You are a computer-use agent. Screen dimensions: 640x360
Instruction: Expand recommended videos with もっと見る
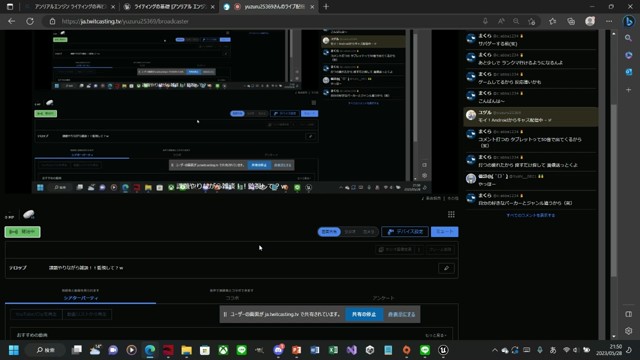click(436, 335)
